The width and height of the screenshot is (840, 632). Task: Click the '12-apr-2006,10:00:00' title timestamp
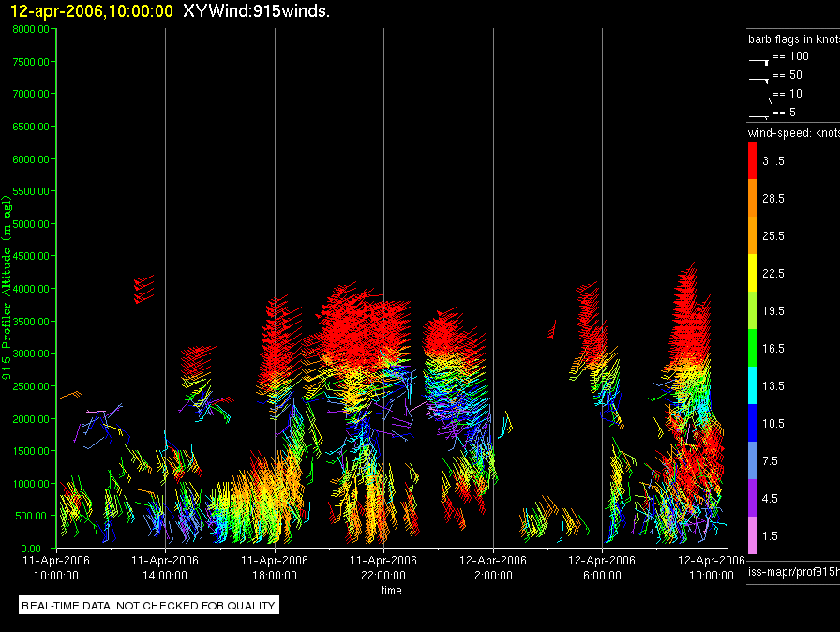92,11
